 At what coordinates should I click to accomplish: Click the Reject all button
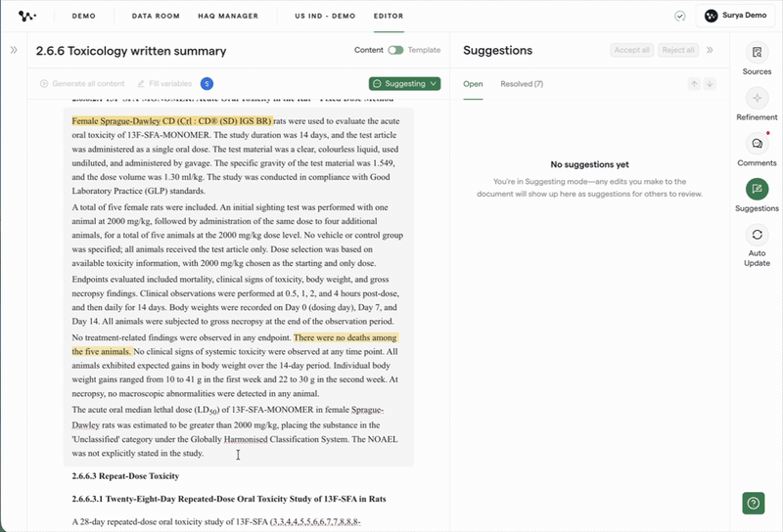(x=678, y=50)
